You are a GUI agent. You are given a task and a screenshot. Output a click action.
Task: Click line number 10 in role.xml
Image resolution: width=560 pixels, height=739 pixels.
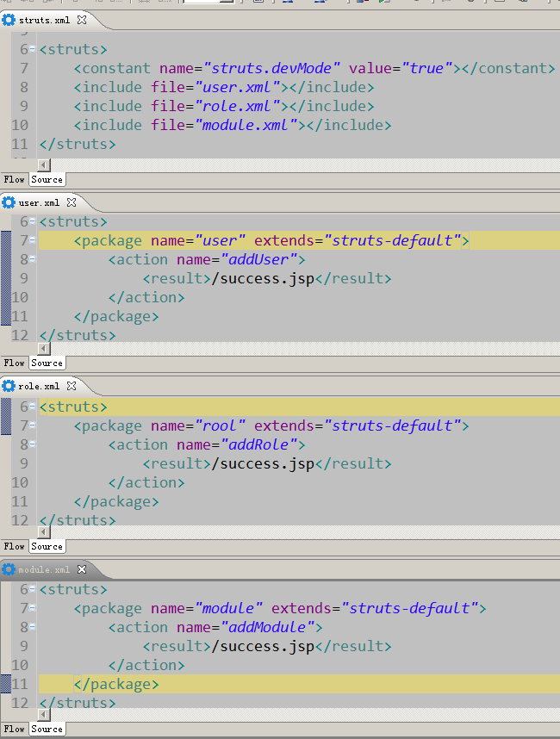[x=20, y=482]
